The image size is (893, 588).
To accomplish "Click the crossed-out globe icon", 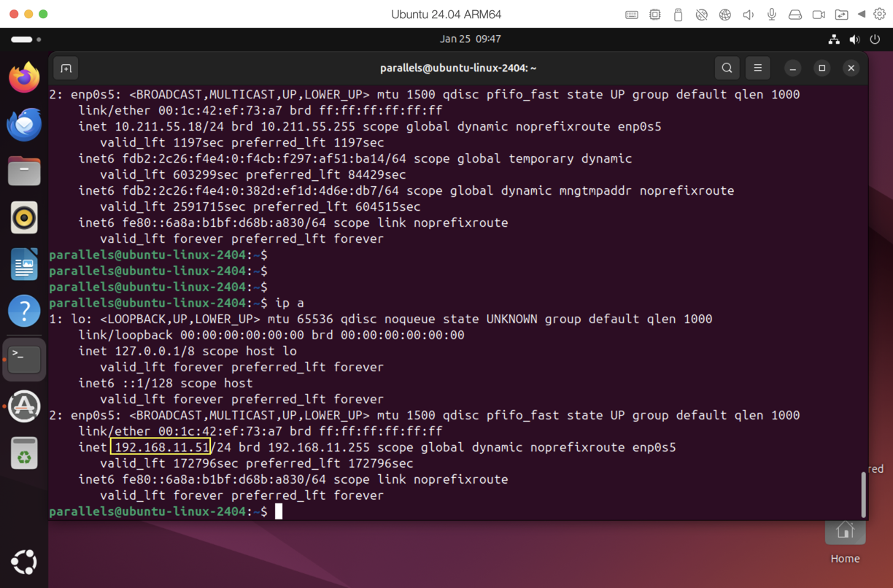I will (701, 15).
